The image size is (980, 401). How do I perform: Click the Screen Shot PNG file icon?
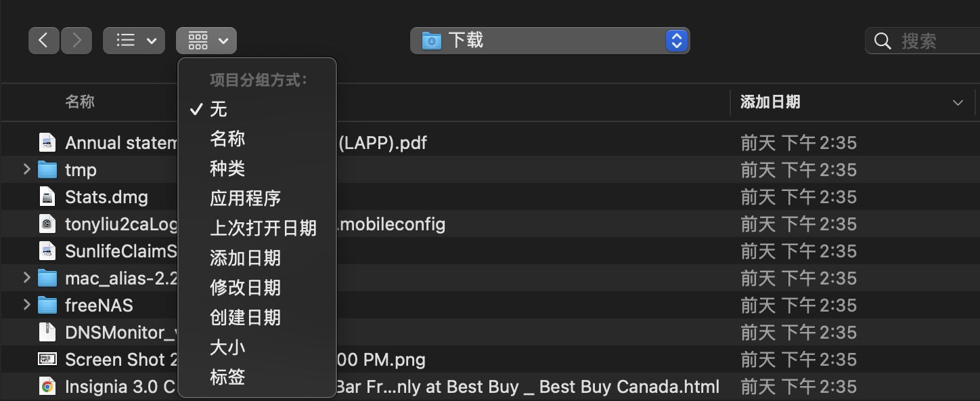[x=47, y=359]
